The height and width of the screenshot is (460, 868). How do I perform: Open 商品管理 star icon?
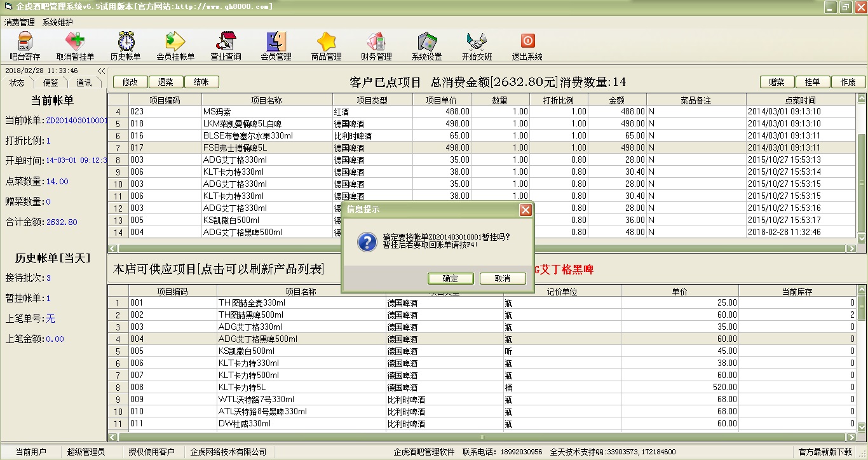[326, 46]
